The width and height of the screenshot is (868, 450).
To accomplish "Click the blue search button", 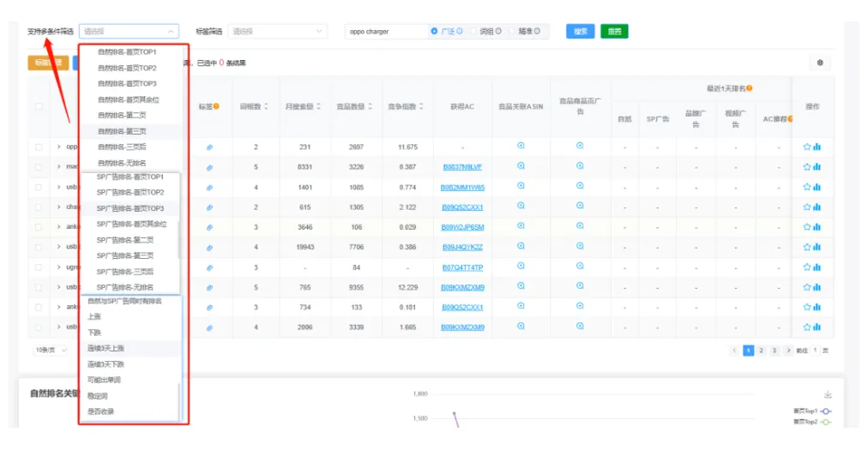I will point(580,32).
